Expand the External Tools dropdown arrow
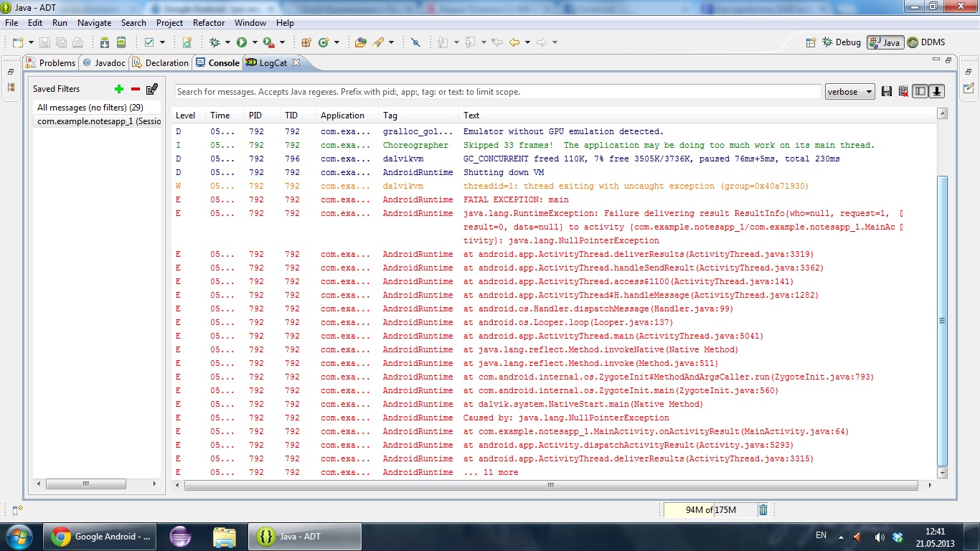This screenshot has width=980, height=551. [282, 42]
